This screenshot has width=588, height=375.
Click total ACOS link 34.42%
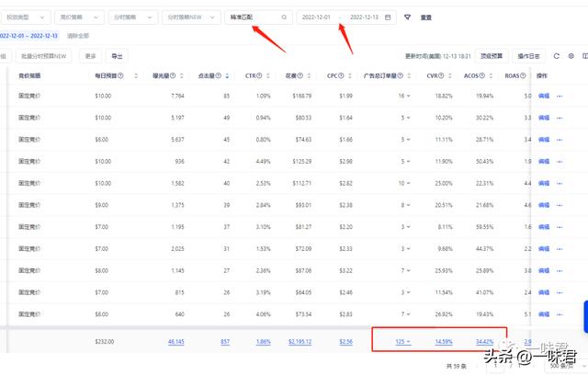pos(484,342)
